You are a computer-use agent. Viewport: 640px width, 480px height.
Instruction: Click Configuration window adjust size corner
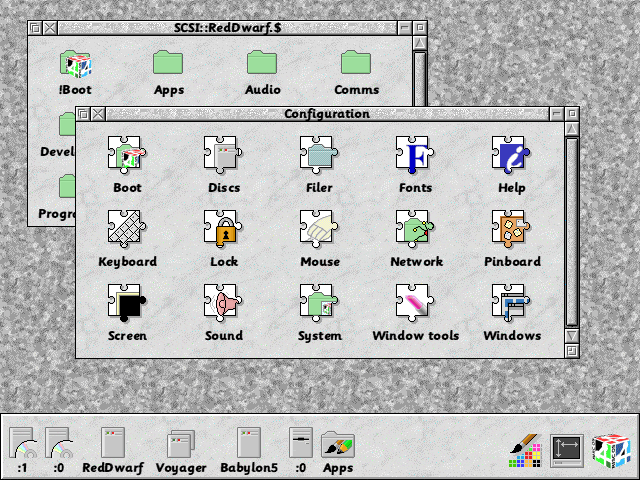572,351
